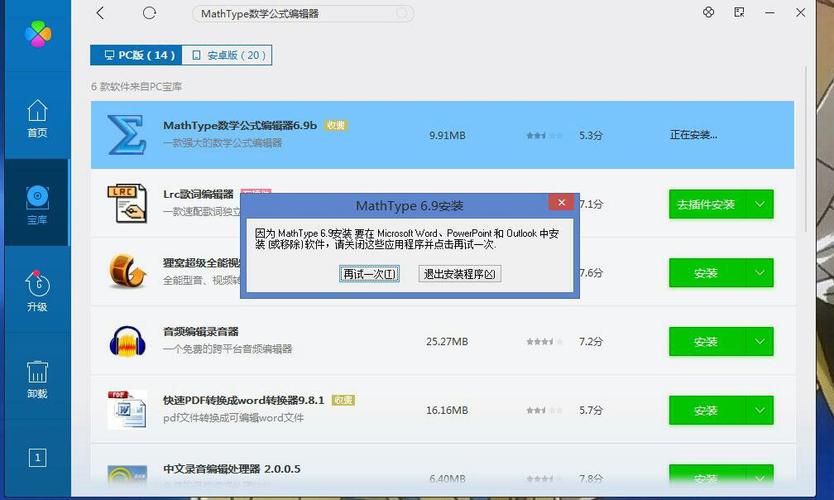Open title 音频编辑录音器
This screenshot has width=834, height=500.
click(201, 331)
